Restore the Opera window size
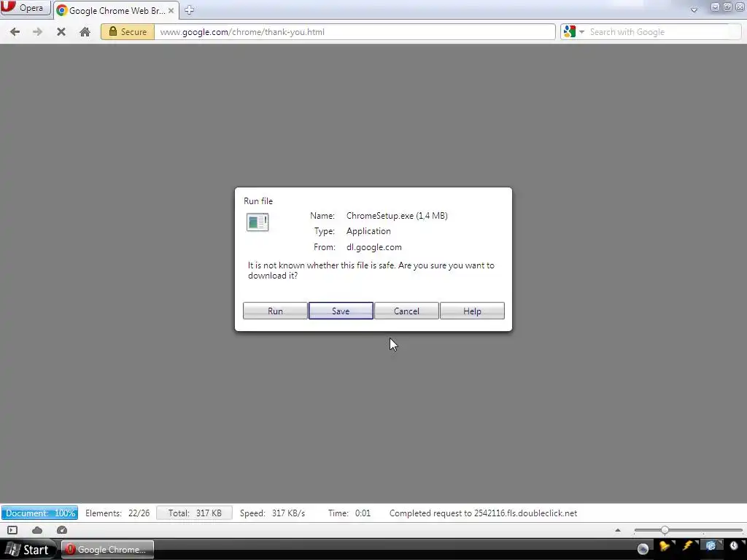This screenshot has width=747, height=560. pyautogui.click(x=727, y=7)
